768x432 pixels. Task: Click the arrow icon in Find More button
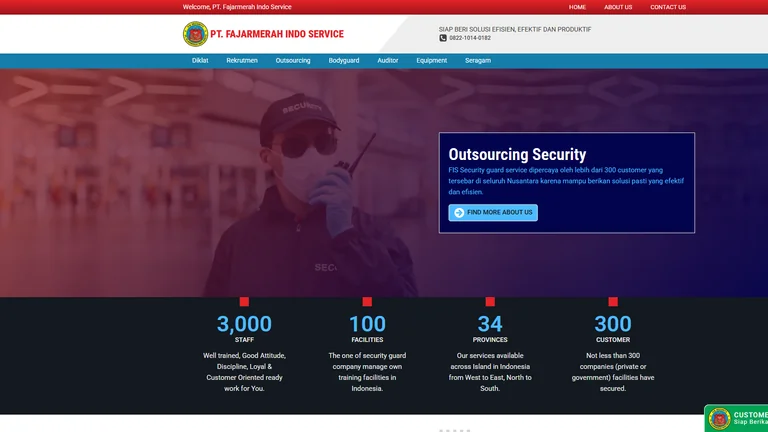[459, 213]
